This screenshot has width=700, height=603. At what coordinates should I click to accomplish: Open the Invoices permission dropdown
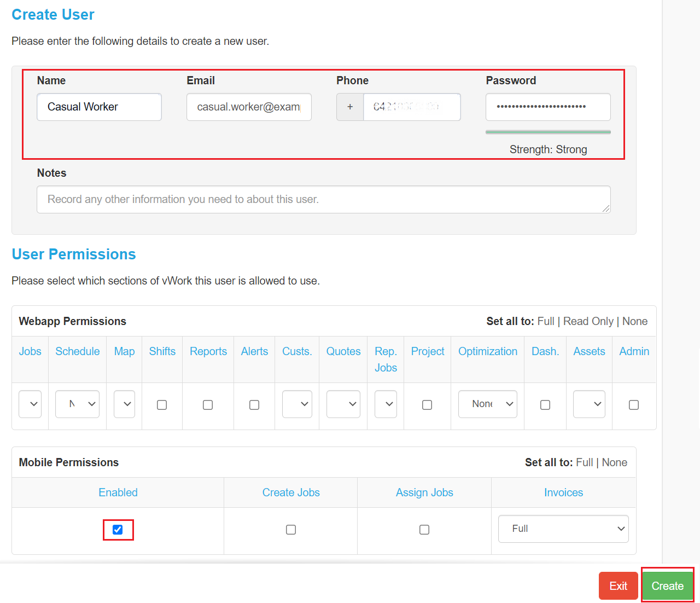(563, 529)
